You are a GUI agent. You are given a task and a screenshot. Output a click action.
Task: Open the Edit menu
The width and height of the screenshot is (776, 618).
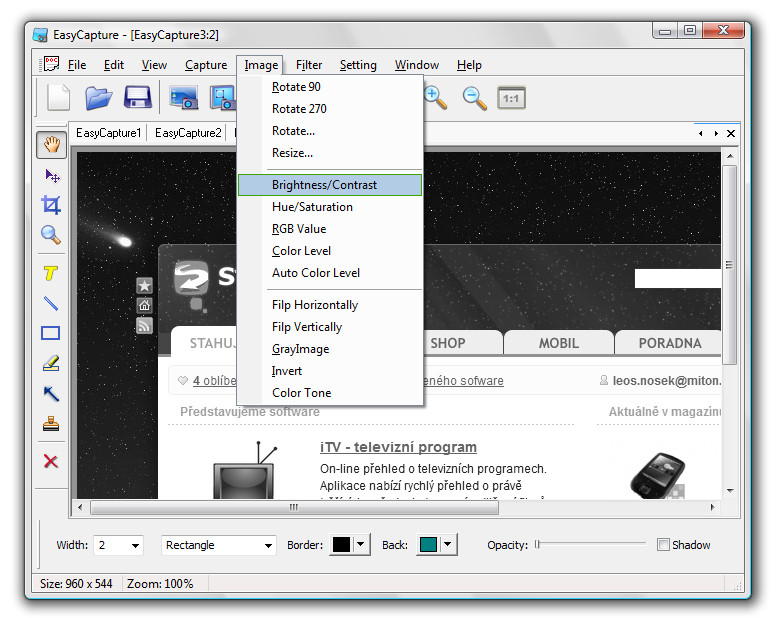(114, 65)
